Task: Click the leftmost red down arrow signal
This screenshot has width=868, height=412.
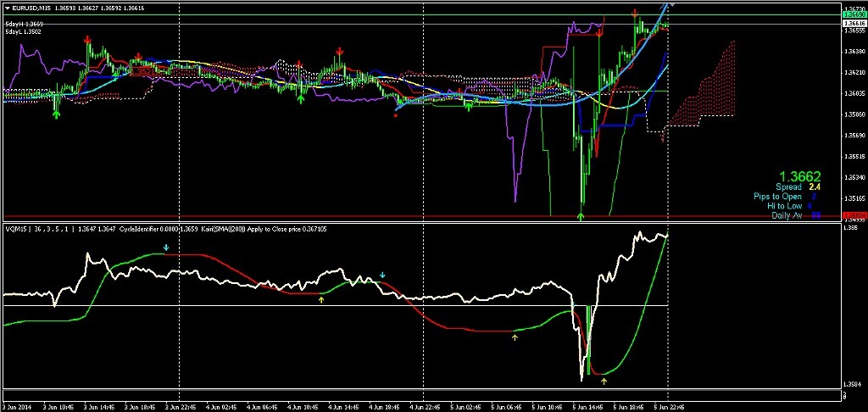Action: click(88, 40)
